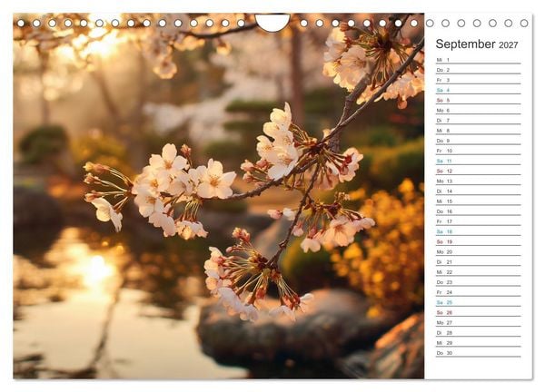Select the 'Mo 13' date row
Viewport: 545px width, 392px height.
coord(479,181)
